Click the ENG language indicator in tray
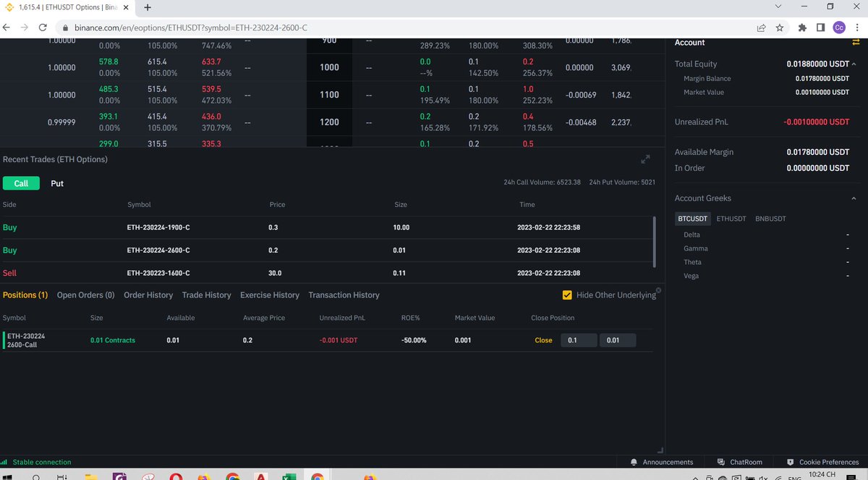Viewport: 868px width, 480px height. pyautogui.click(x=793, y=478)
